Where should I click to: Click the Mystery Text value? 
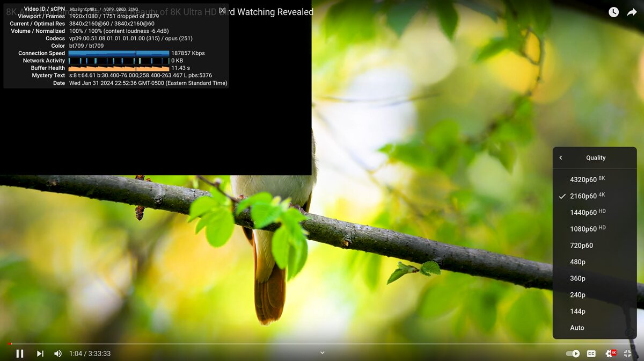[141, 76]
